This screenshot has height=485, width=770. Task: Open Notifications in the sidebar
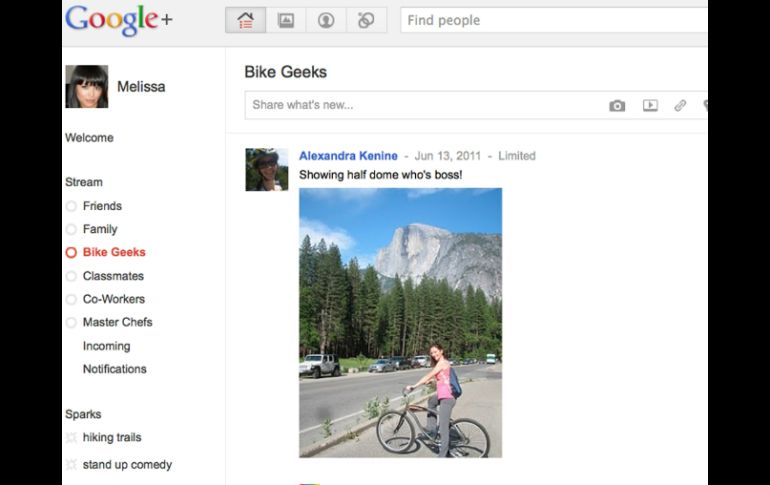pos(114,369)
